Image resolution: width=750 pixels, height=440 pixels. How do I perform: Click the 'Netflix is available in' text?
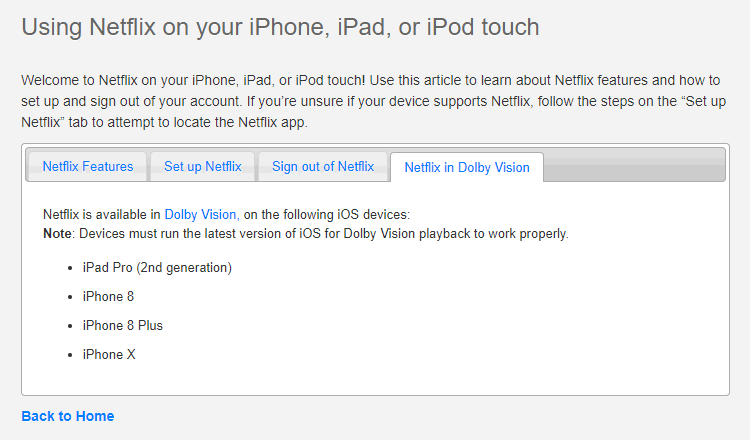click(x=102, y=214)
